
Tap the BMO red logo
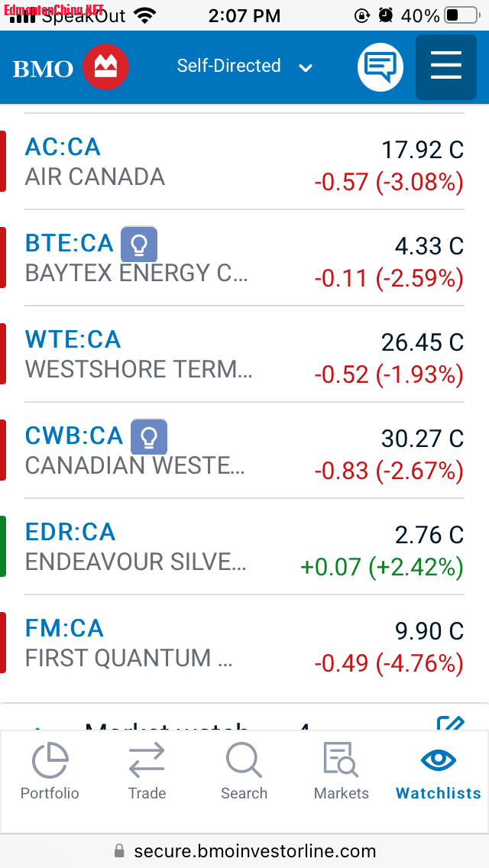(105, 67)
